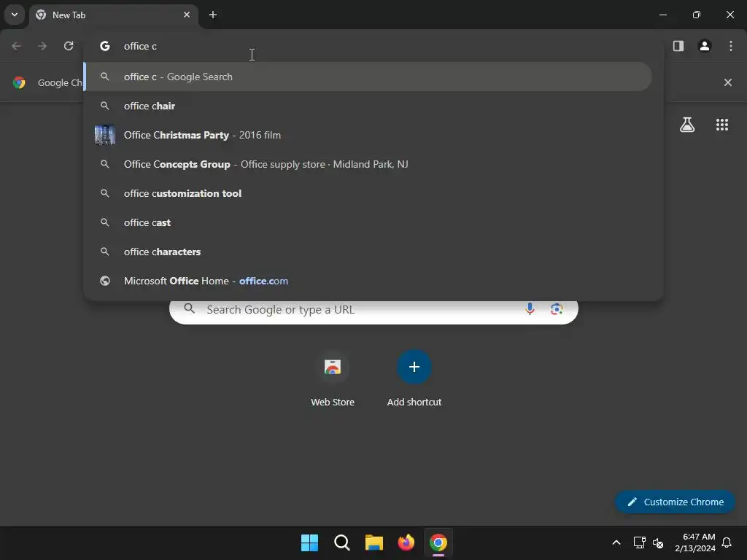Click the search icon beside 'office chair'
Image resolution: width=747 pixels, height=560 pixels.
pyautogui.click(x=105, y=106)
